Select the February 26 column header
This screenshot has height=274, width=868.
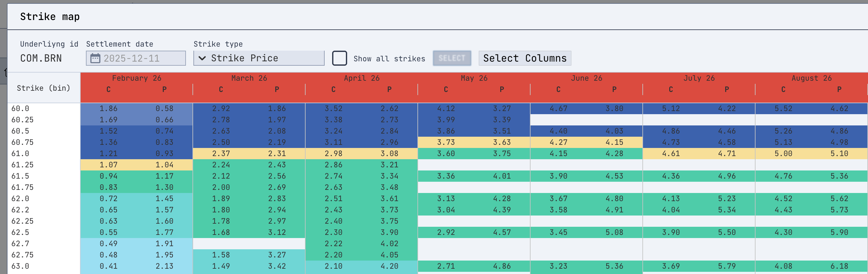[x=137, y=78]
